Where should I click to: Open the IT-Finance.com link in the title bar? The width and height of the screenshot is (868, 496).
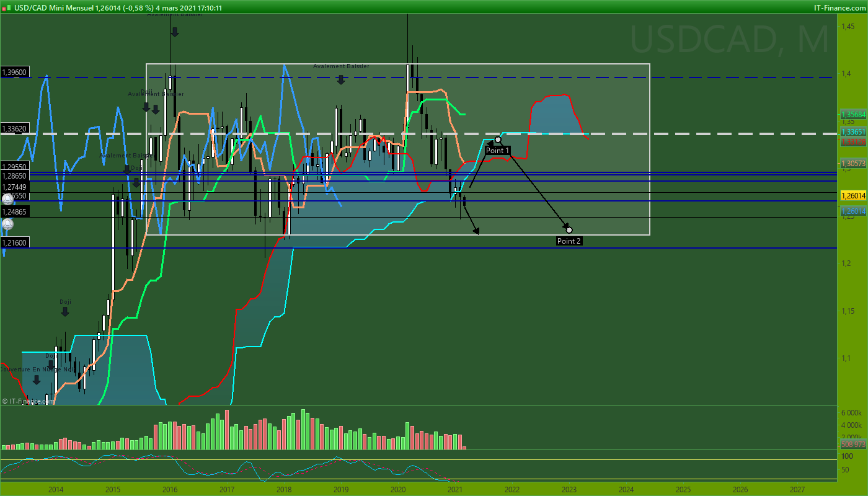click(838, 7)
